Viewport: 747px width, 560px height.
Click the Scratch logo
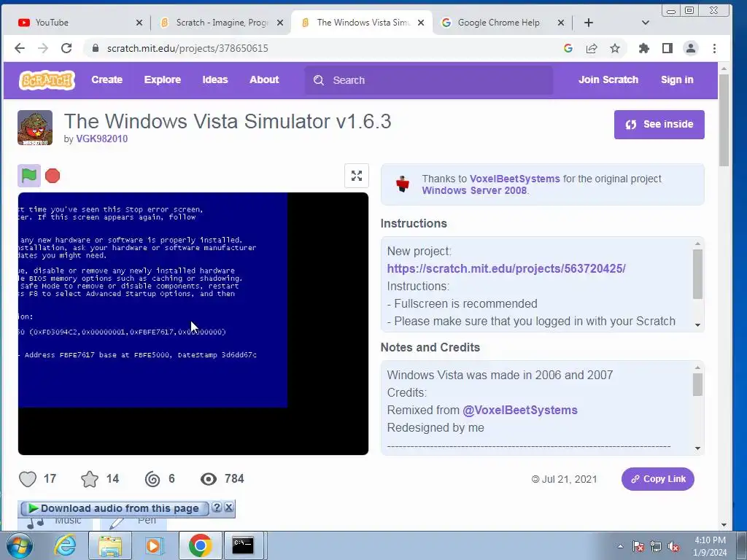pos(47,80)
